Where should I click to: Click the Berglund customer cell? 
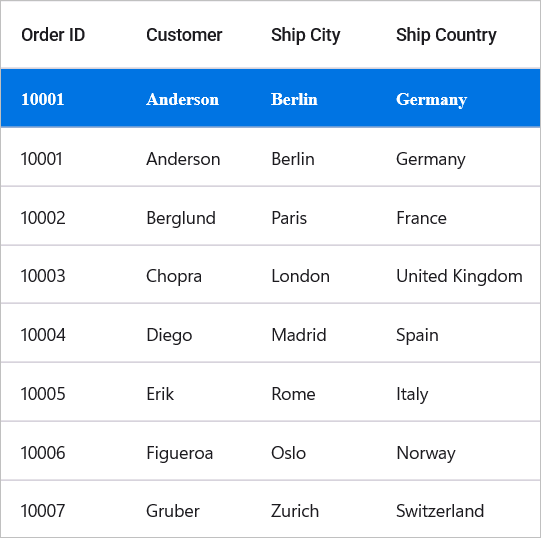181,218
